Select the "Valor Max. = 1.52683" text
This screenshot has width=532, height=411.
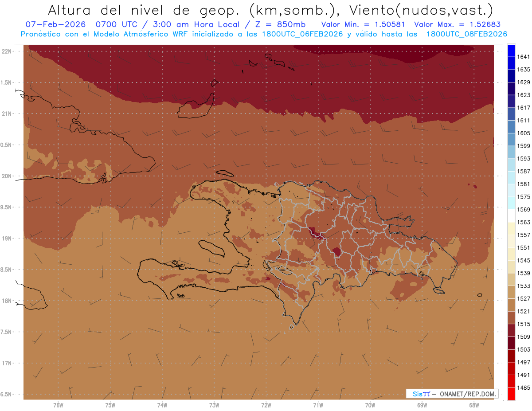[458, 24]
